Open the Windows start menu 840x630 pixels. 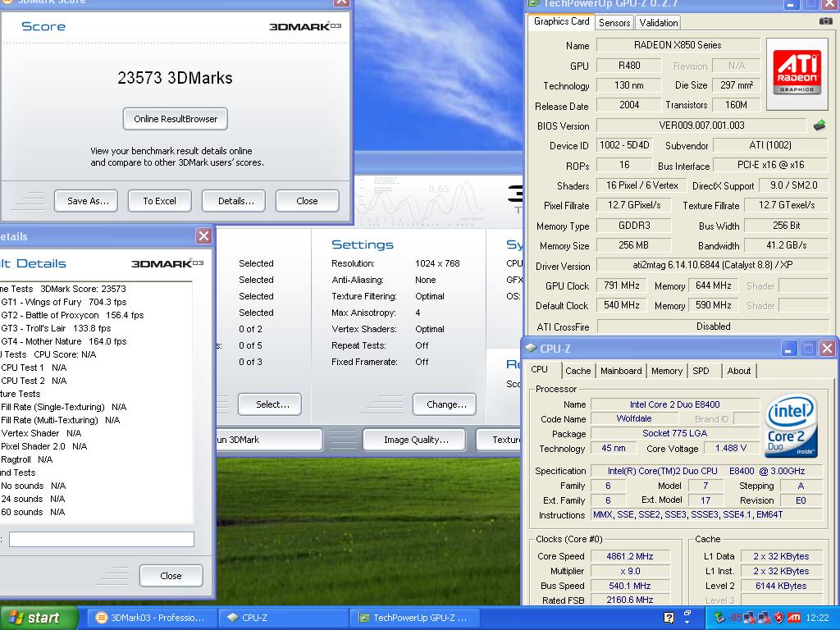pos(39,618)
